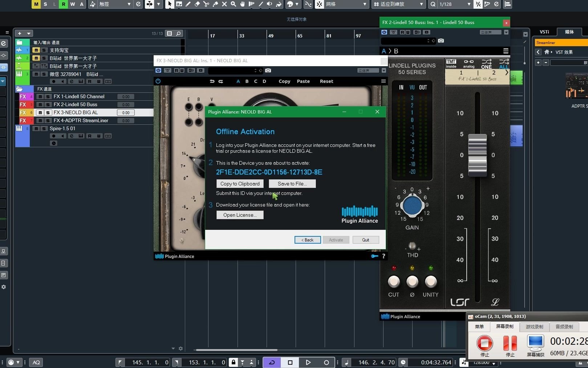Toggle global Write automation W button

coord(73,4)
